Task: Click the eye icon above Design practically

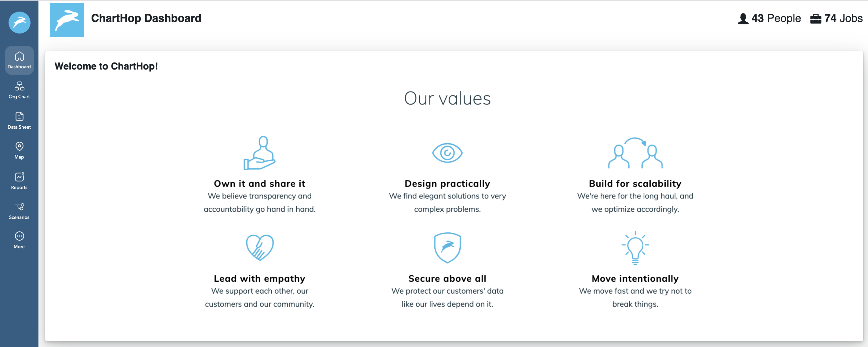Action: point(447,153)
